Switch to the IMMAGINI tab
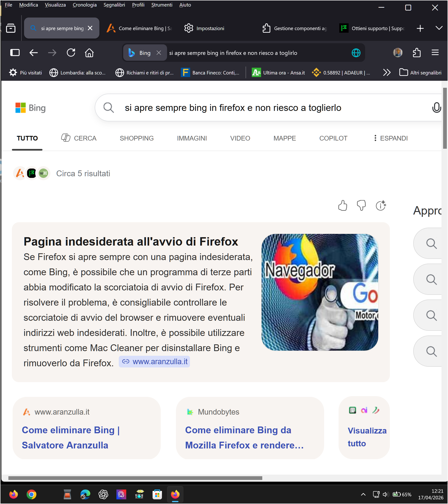Image resolution: width=448 pixels, height=504 pixels. point(192,138)
